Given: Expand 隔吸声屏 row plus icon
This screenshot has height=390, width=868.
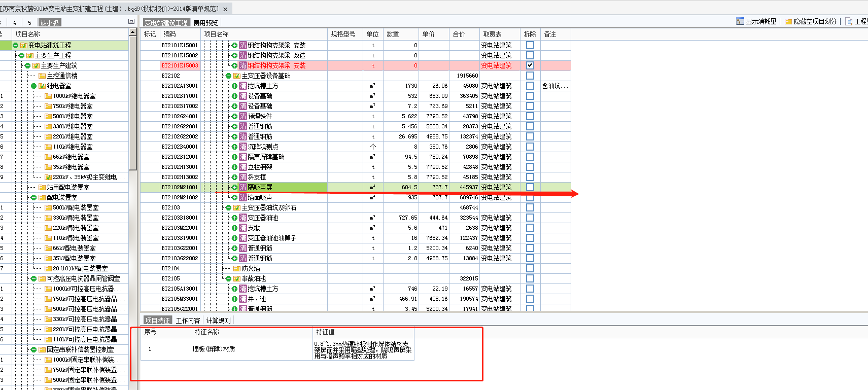Looking at the screenshot, I should click(235, 187).
